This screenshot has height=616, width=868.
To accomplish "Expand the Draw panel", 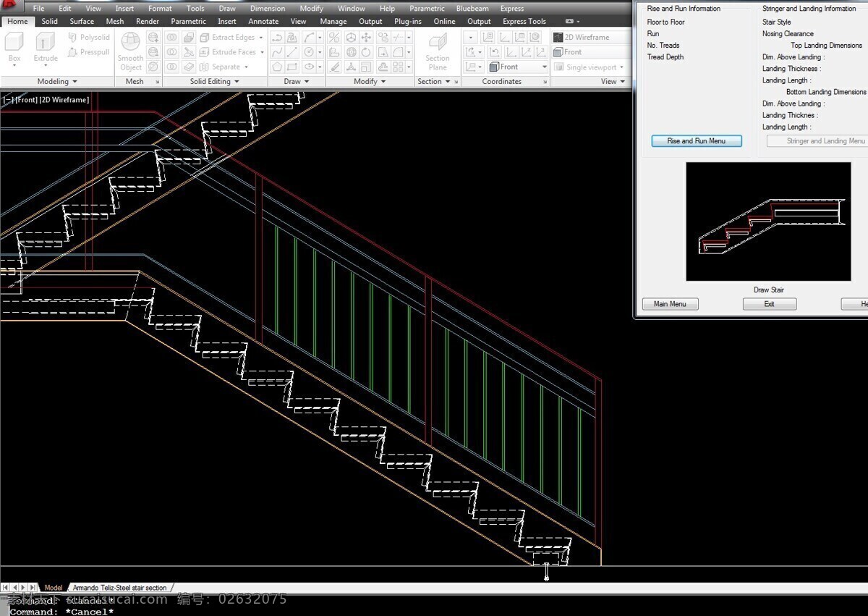I will [x=297, y=82].
